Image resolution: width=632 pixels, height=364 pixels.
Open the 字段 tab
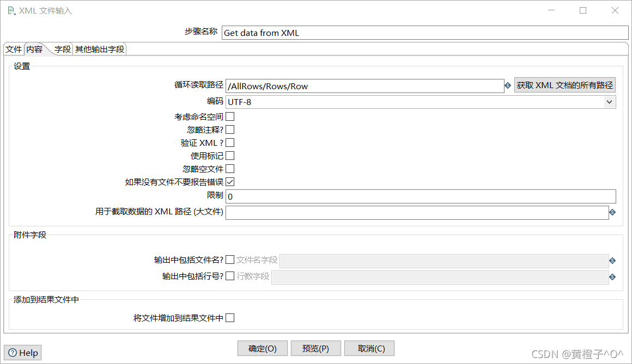[63, 50]
